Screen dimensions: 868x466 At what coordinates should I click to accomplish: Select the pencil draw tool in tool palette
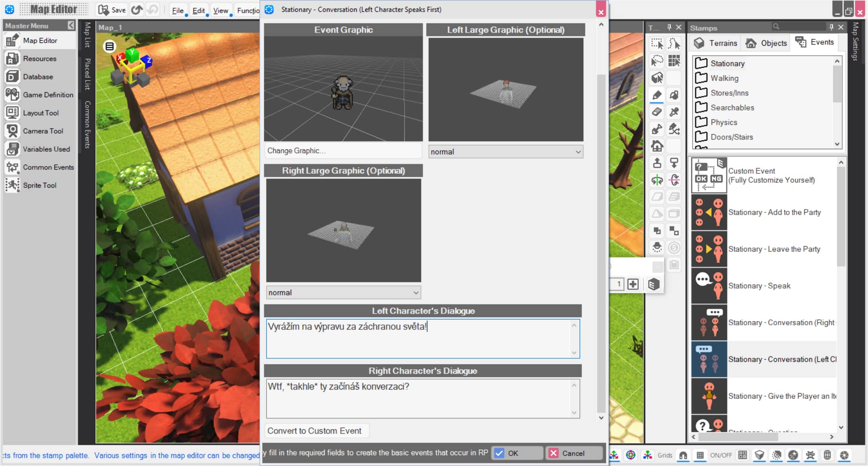pyautogui.click(x=657, y=95)
